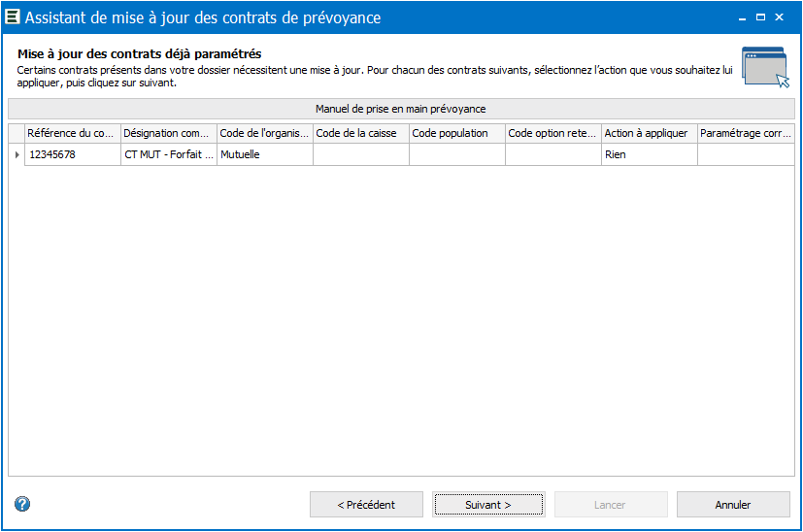
Task: Click the application icon in title bar
Action: pyautogui.click(x=13, y=17)
